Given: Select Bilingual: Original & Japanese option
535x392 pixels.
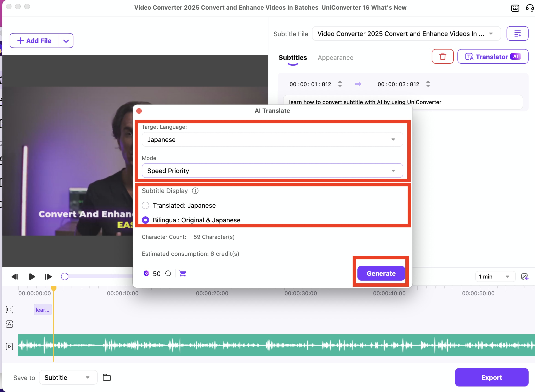Looking at the screenshot, I should [145, 220].
